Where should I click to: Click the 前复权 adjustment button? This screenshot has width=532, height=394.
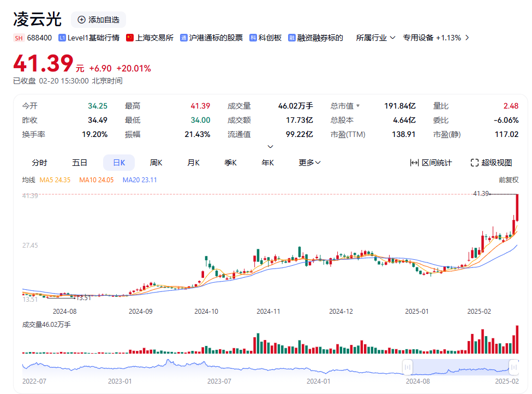pyautogui.click(x=508, y=180)
